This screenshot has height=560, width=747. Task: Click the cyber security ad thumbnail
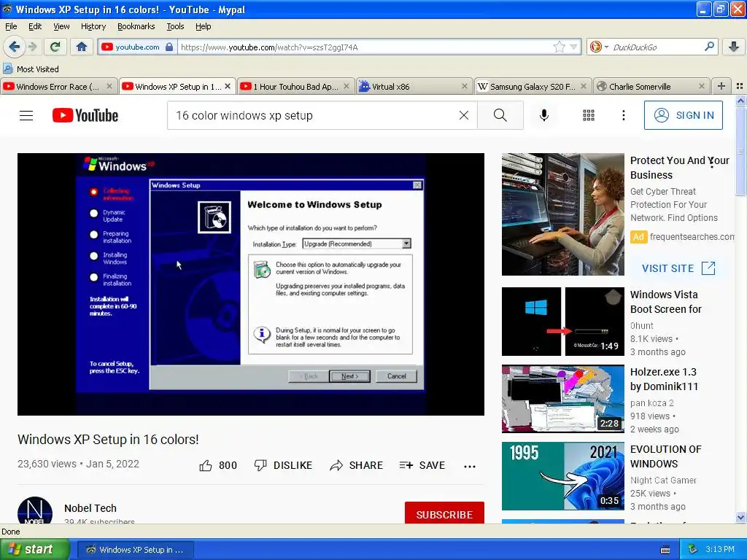562,214
